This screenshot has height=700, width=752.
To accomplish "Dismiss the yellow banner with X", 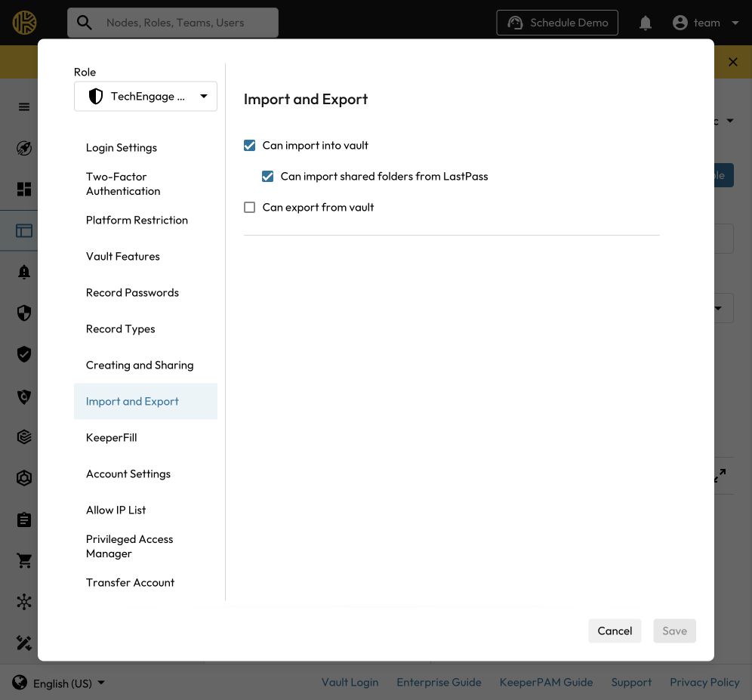I will click(732, 62).
